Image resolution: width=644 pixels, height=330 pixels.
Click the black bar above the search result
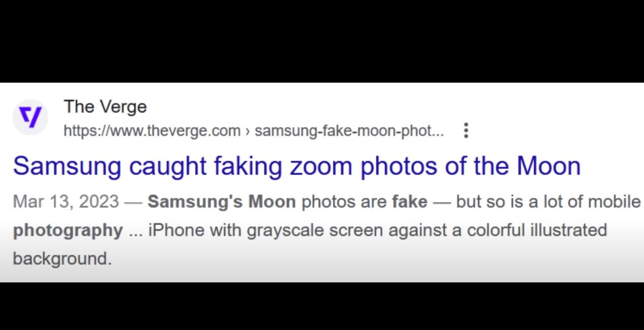coord(322,41)
